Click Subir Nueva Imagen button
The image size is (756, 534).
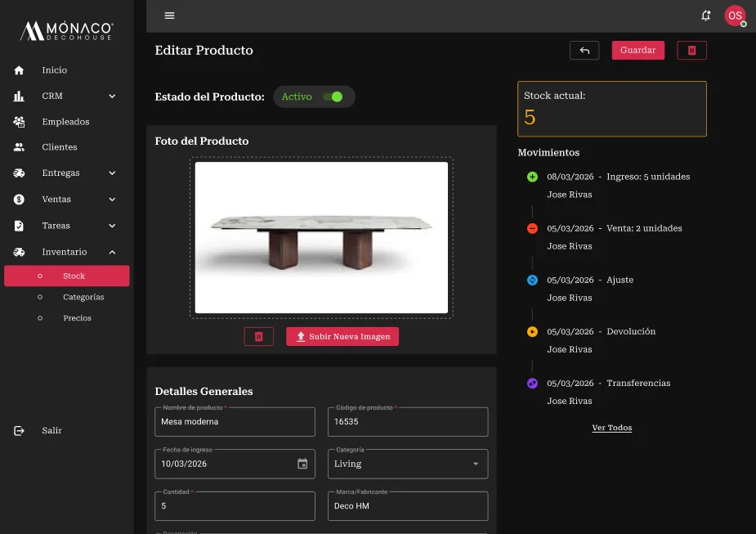(342, 337)
